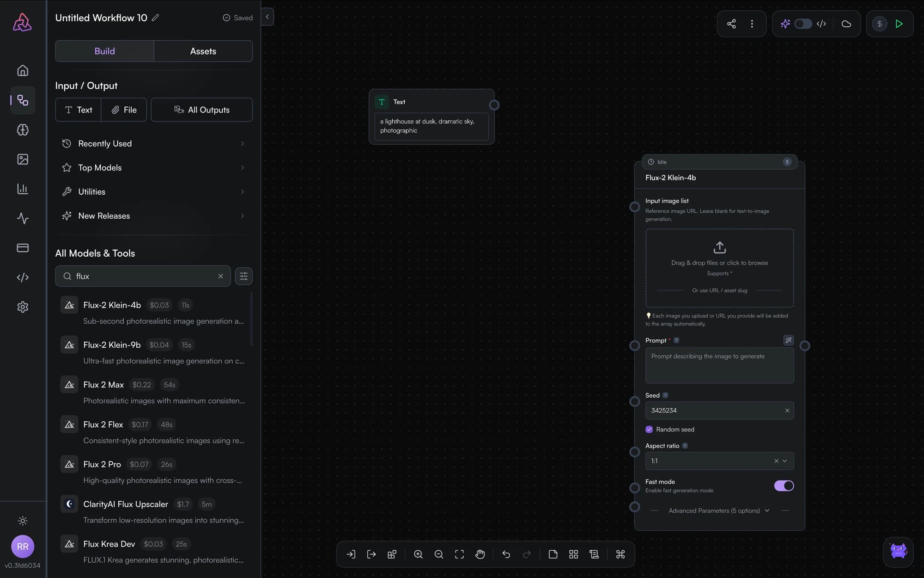Collapse the left panel with chevron

click(267, 17)
